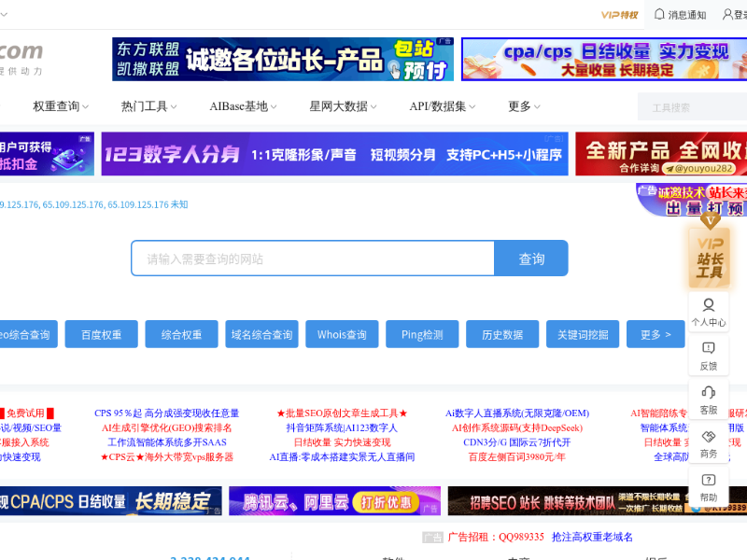The height and width of the screenshot is (560, 747).
Task: Select the Whois查询 button
Action: 342,334
